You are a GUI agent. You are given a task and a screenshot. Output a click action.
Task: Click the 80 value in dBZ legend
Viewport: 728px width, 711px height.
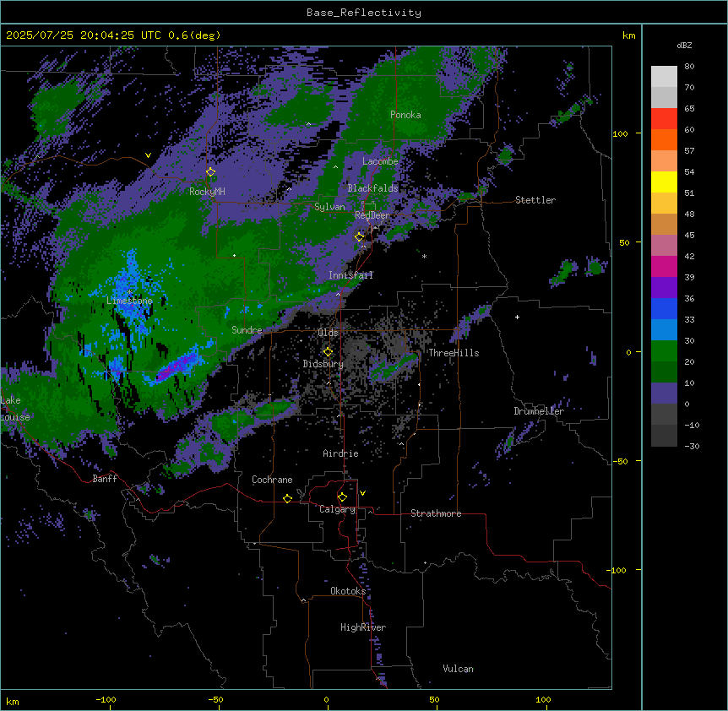[x=689, y=67]
